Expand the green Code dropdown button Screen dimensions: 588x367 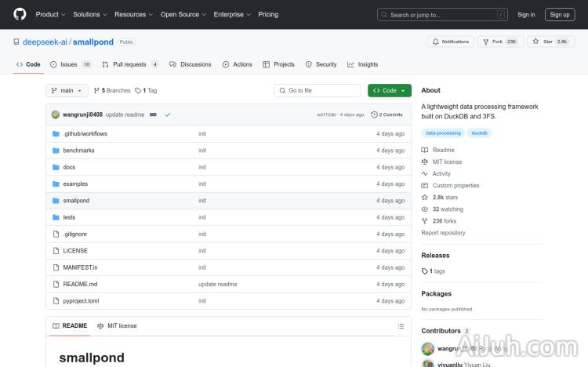click(x=389, y=90)
